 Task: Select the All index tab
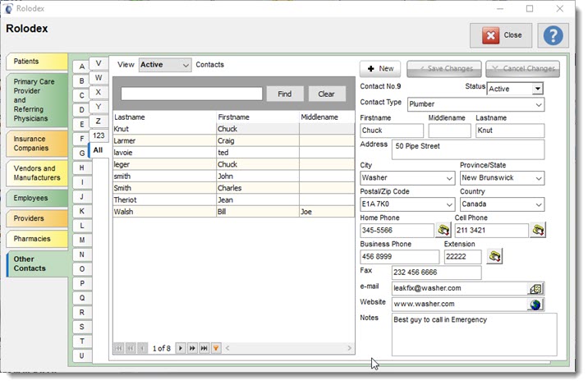click(x=99, y=150)
